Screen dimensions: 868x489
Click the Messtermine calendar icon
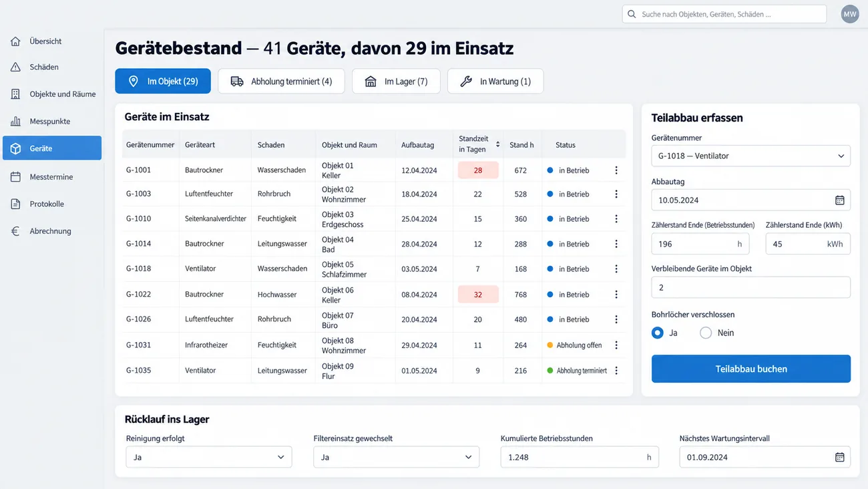15,177
